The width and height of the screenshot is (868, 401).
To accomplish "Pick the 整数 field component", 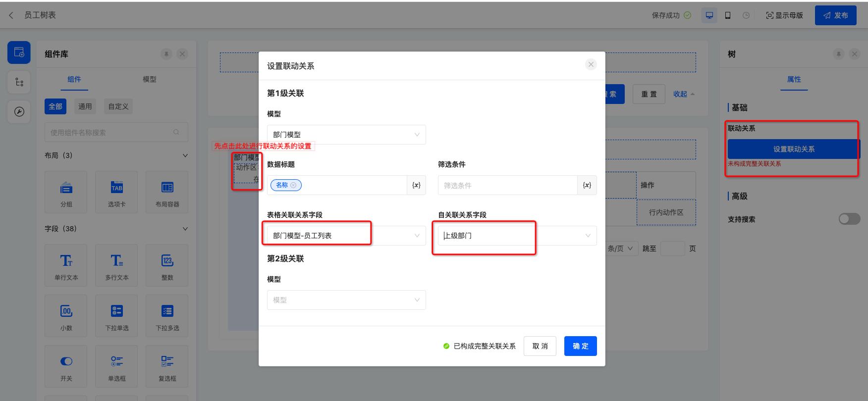I will point(167,265).
